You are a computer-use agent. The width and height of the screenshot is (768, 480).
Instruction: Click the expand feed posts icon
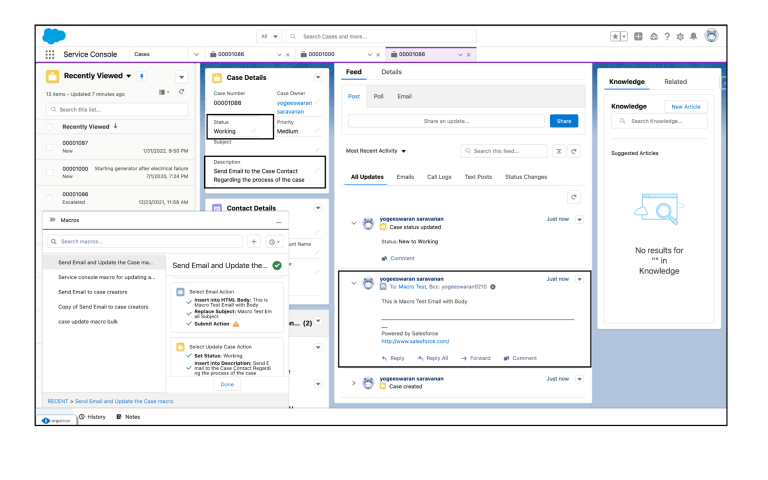558,151
